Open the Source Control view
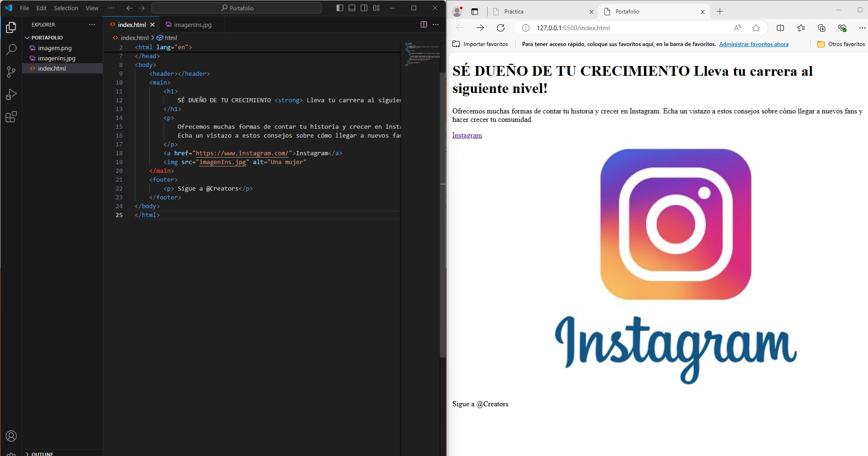This screenshot has width=868, height=456. point(11,72)
